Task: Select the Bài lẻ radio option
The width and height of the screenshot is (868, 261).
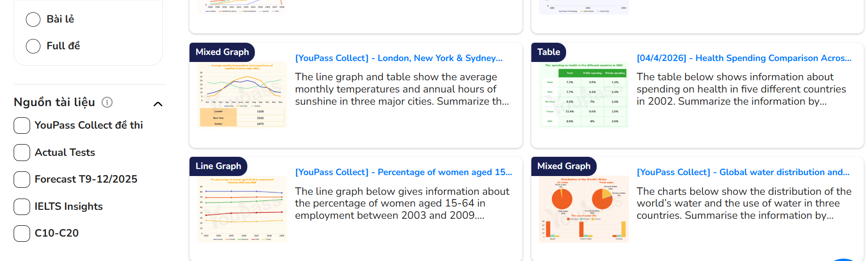Action: [33, 19]
